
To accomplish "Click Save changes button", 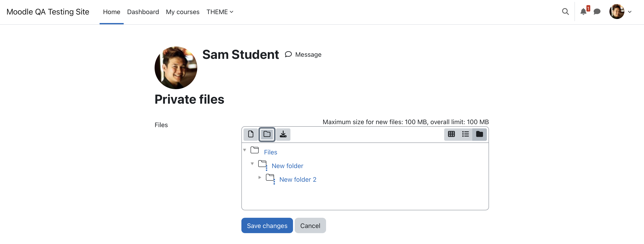I will 267,225.
